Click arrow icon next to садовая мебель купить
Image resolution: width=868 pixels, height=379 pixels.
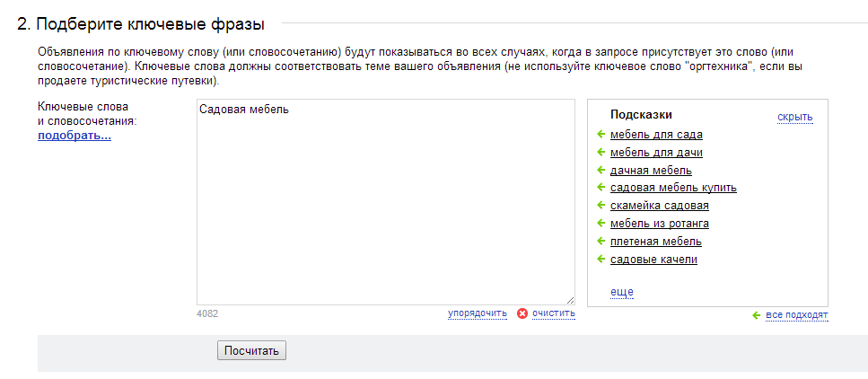click(x=601, y=188)
